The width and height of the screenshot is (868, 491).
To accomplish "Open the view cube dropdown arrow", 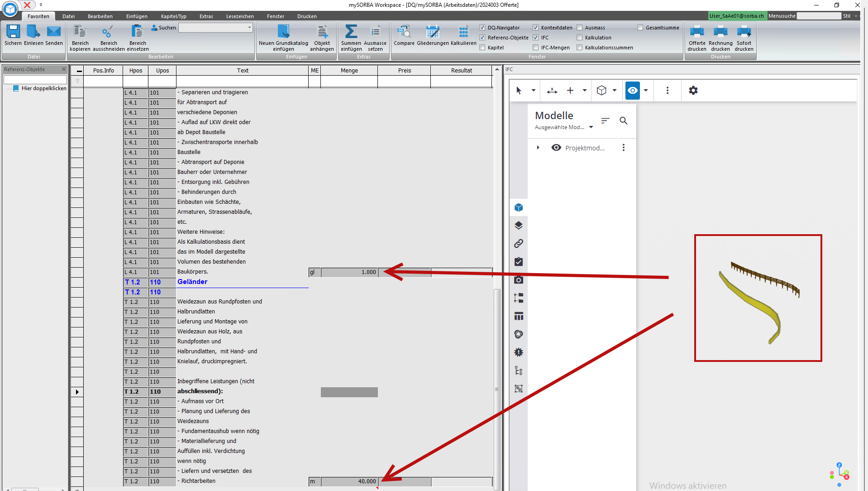I will (x=615, y=91).
